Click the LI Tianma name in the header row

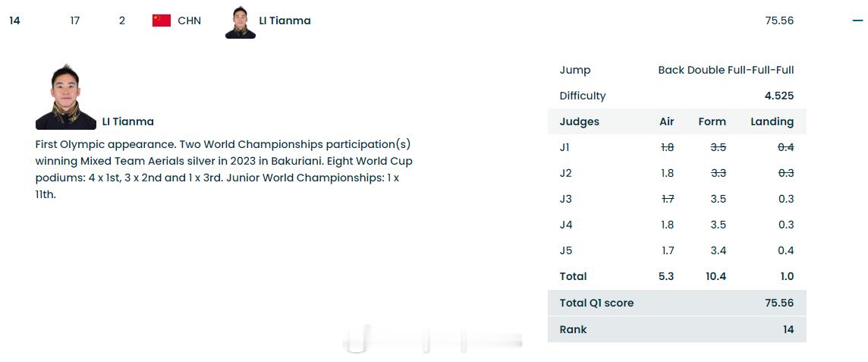[x=285, y=20]
